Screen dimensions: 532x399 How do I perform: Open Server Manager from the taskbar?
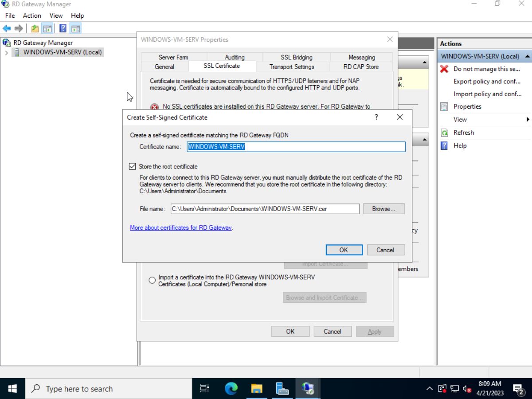point(282,389)
